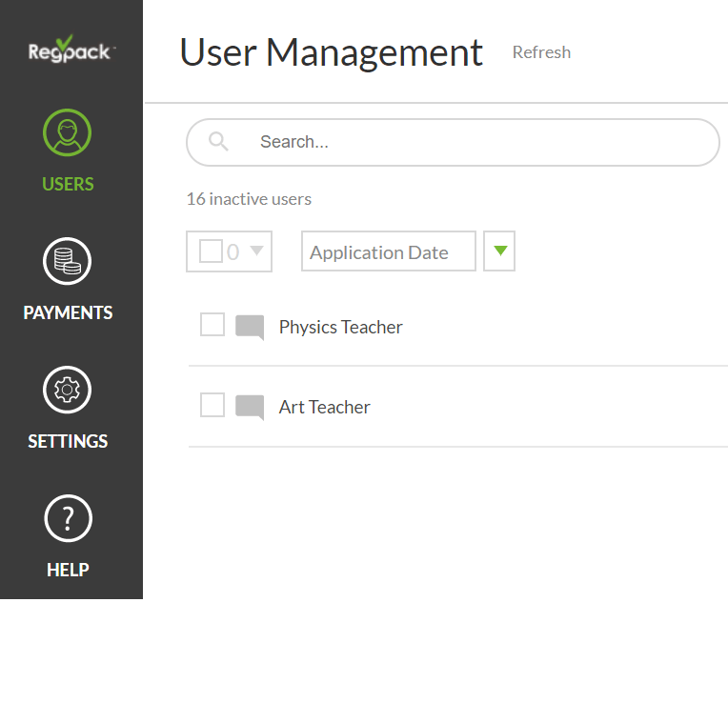Open the Art Teacher user entry
Screen dimensions: 728x703
tap(324, 408)
